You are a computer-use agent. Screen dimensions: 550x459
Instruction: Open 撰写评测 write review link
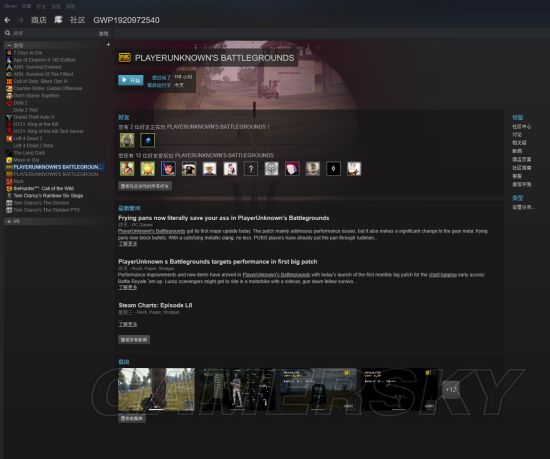(522, 184)
